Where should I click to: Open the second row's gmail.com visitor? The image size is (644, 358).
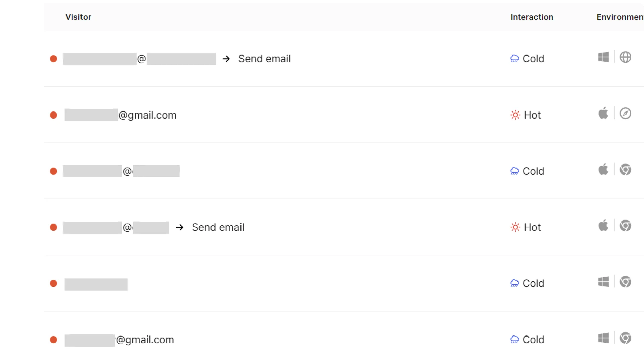[147, 115]
